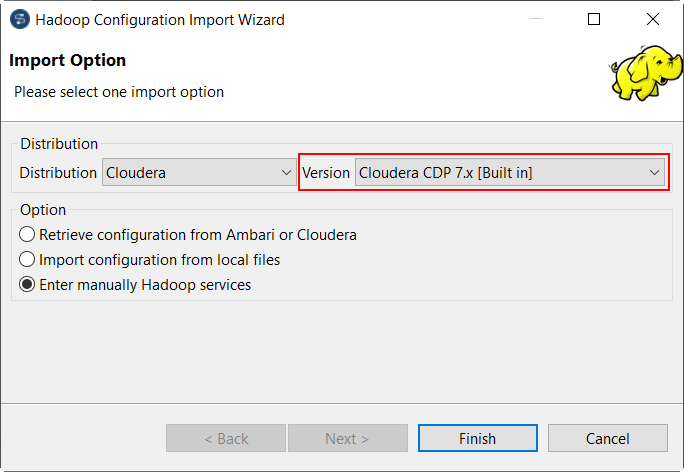Click the Talend app icon in title bar
Viewport: 684px width, 472px height.
pyautogui.click(x=18, y=19)
